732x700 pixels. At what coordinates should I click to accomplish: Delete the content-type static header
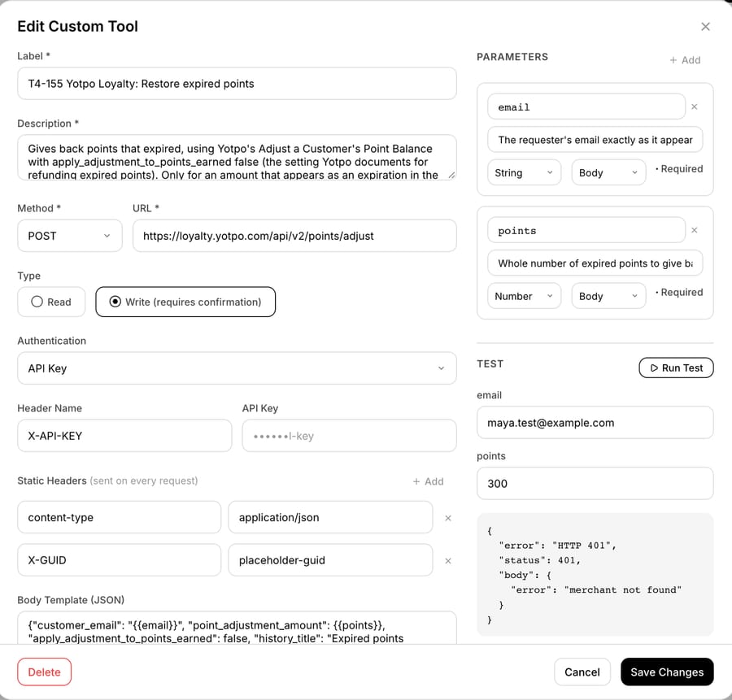pos(447,518)
